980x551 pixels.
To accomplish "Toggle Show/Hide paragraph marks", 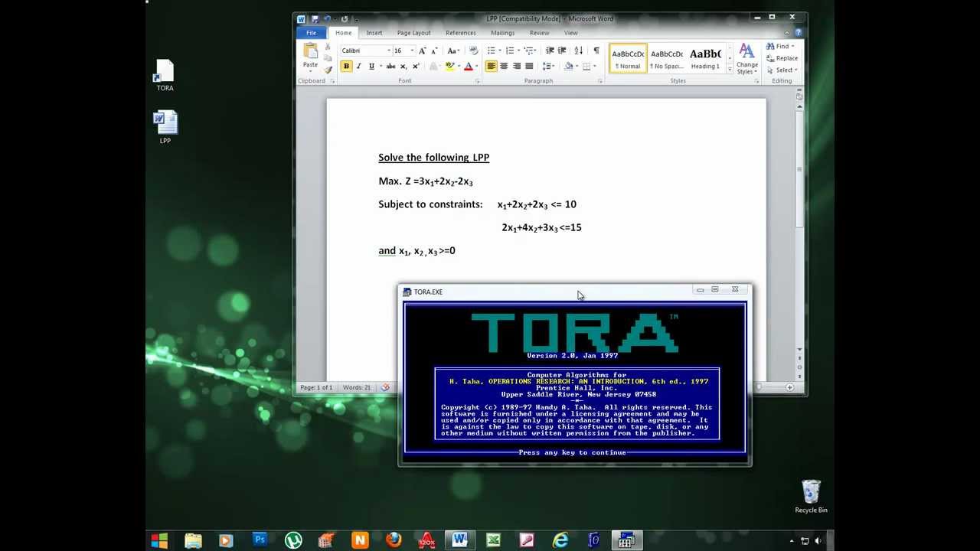I will pos(596,51).
